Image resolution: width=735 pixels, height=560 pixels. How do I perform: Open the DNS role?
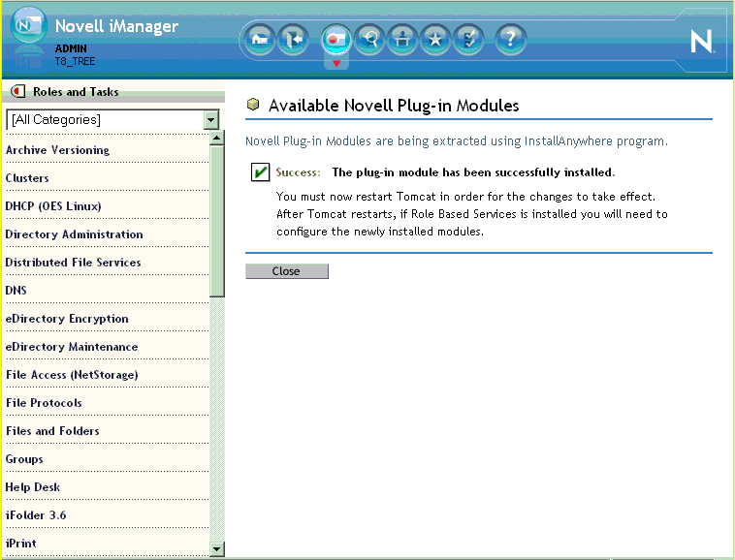pos(16,291)
